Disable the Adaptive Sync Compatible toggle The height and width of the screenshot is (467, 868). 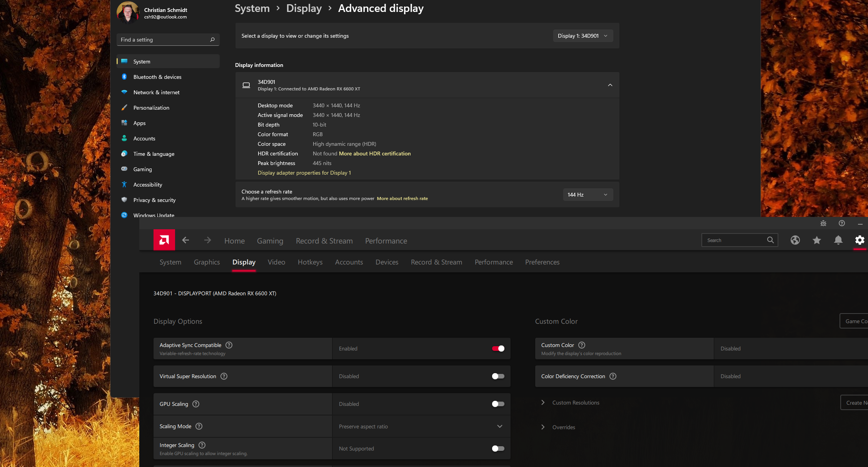pos(498,349)
